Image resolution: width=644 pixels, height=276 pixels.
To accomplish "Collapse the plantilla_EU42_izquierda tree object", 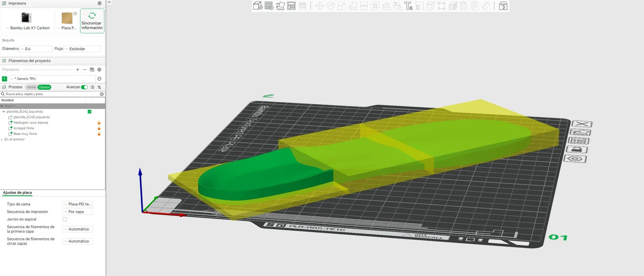I will [x=4, y=112].
